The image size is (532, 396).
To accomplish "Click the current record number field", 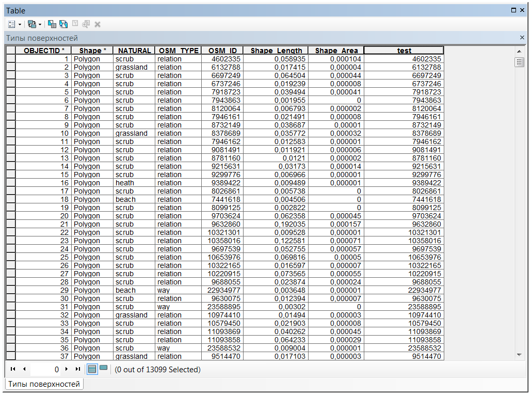I will [x=45, y=369].
